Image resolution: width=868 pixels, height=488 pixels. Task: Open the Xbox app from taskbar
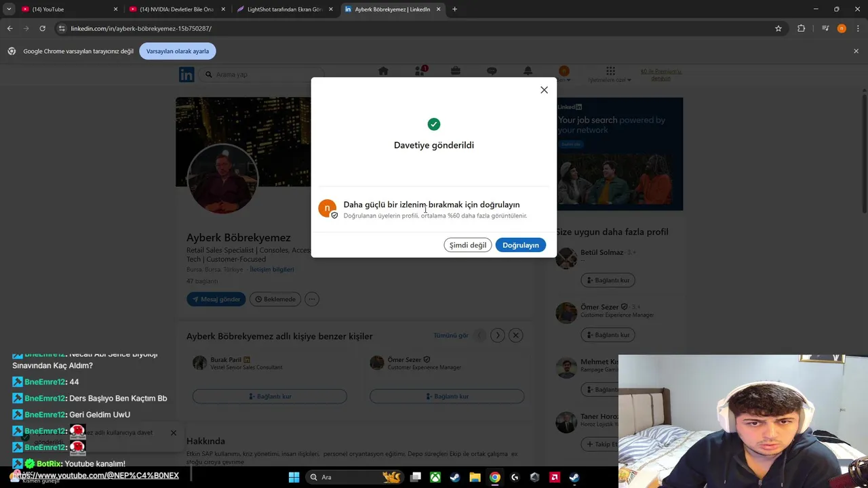click(435, 477)
